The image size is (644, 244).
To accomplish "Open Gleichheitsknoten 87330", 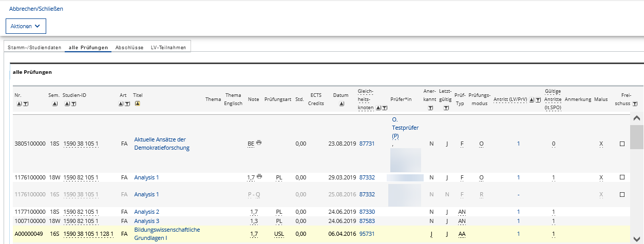I will [367, 212].
